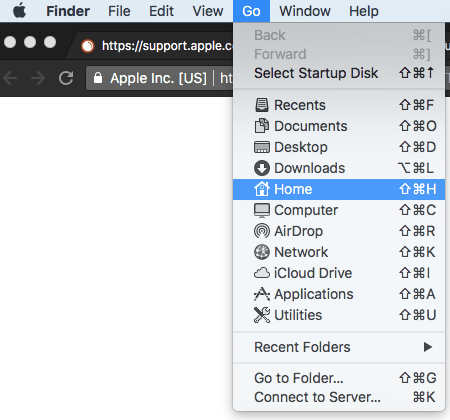
Task: Click the ⌥⌘L shortcut beside Downloads
Action: point(416,168)
